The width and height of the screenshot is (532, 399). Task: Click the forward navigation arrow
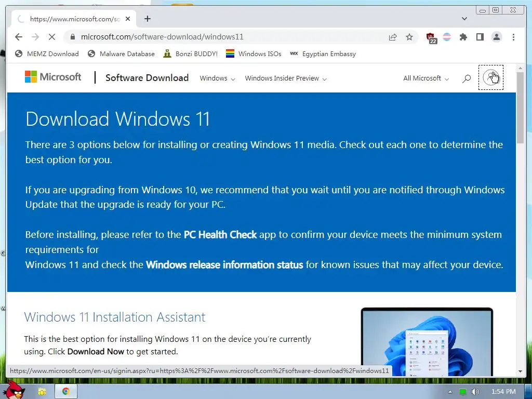pyautogui.click(x=35, y=37)
